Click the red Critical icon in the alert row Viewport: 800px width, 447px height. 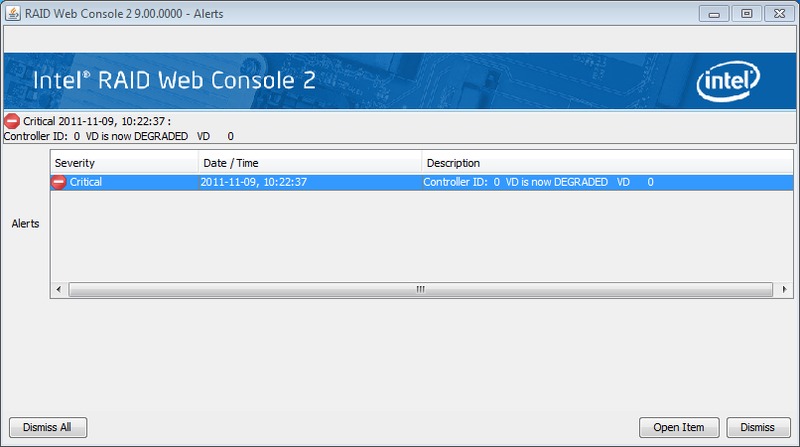tap(59, 182)
